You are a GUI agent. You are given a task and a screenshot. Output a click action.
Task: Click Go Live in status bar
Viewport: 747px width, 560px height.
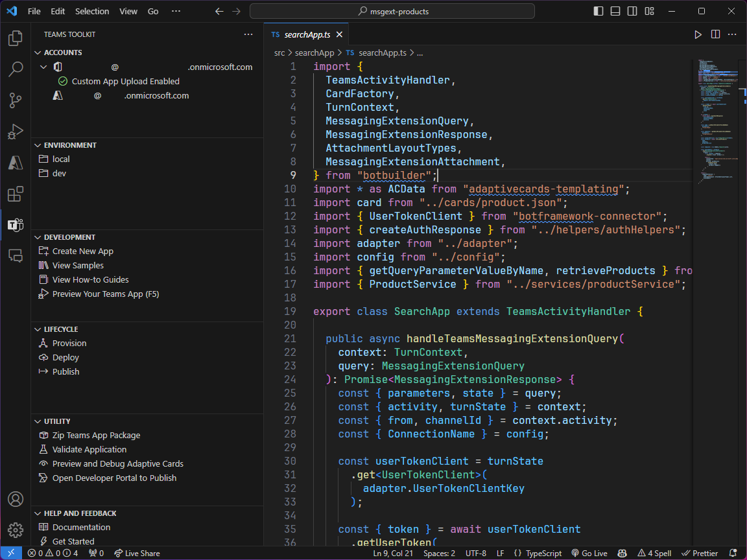(589, 554)
